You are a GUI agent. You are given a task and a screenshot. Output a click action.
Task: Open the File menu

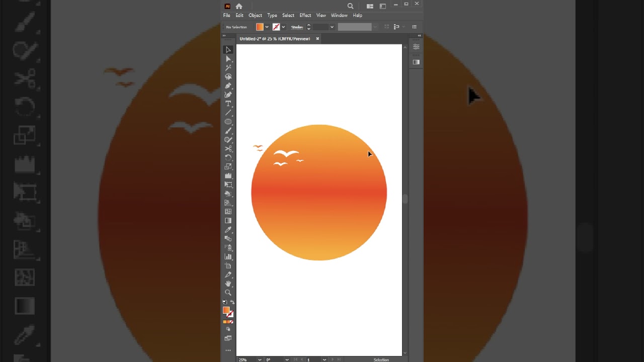pos(227,16)
